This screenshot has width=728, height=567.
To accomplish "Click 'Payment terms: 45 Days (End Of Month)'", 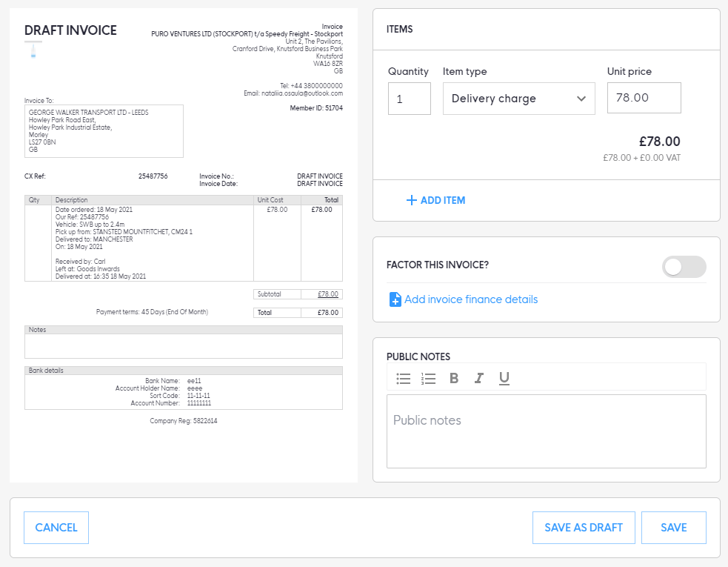I will tap(152, 312).
